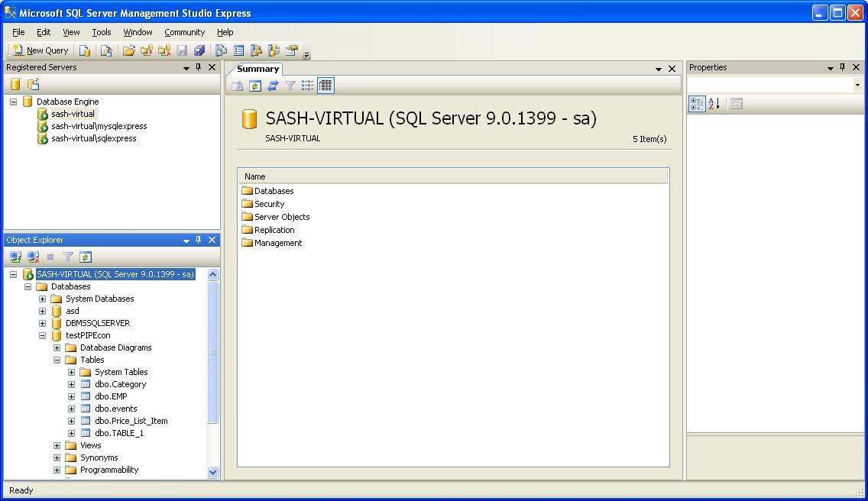
Task: Expand the DBMSSQLSERVER database node
Action: tap(42, 323)
